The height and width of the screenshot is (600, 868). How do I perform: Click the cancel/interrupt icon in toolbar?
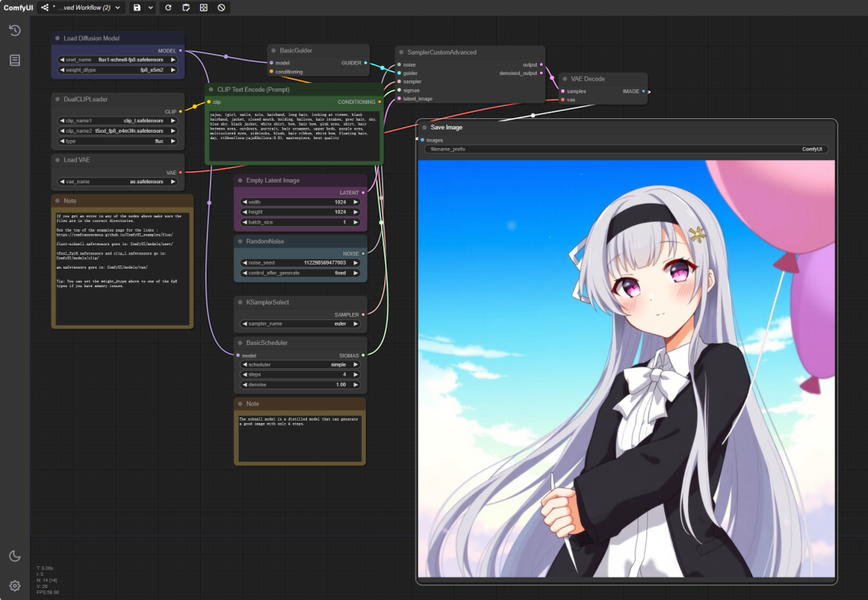pyautogui.click(x=222, y=8)
